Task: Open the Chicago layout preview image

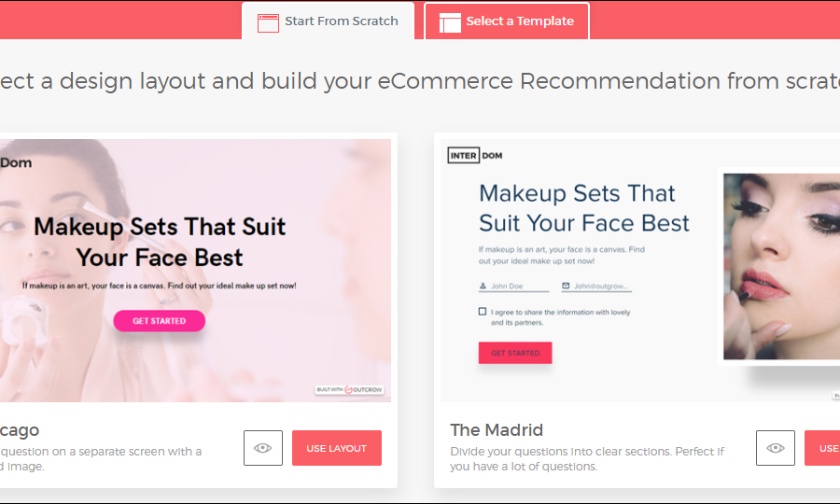Action: tap(195, 271)
